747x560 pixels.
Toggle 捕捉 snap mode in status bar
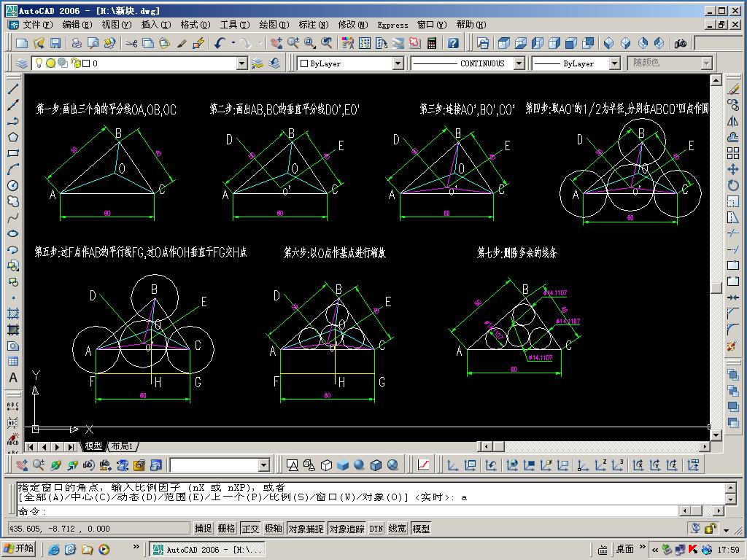point(203,529)
